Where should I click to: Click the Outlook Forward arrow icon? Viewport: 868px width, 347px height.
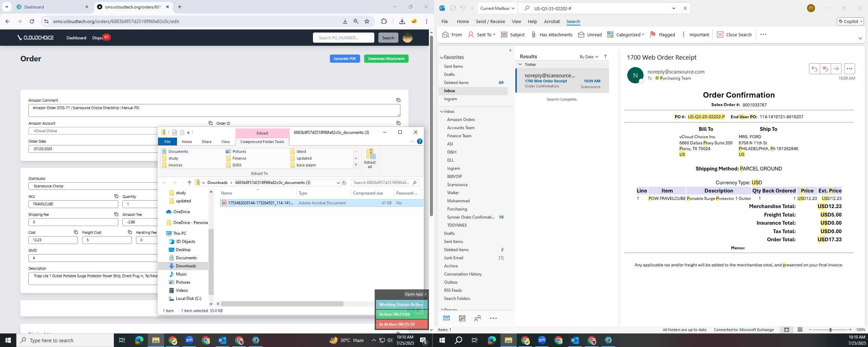tap(836, 69)
